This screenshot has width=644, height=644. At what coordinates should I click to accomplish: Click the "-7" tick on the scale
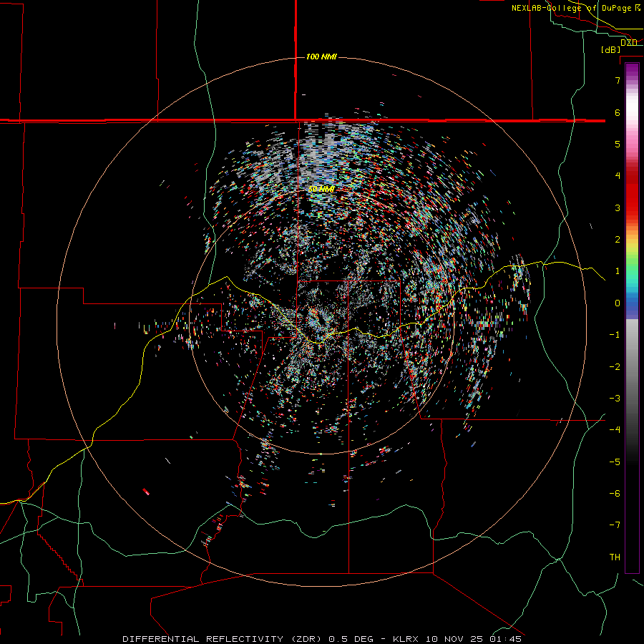pos(615,525)
